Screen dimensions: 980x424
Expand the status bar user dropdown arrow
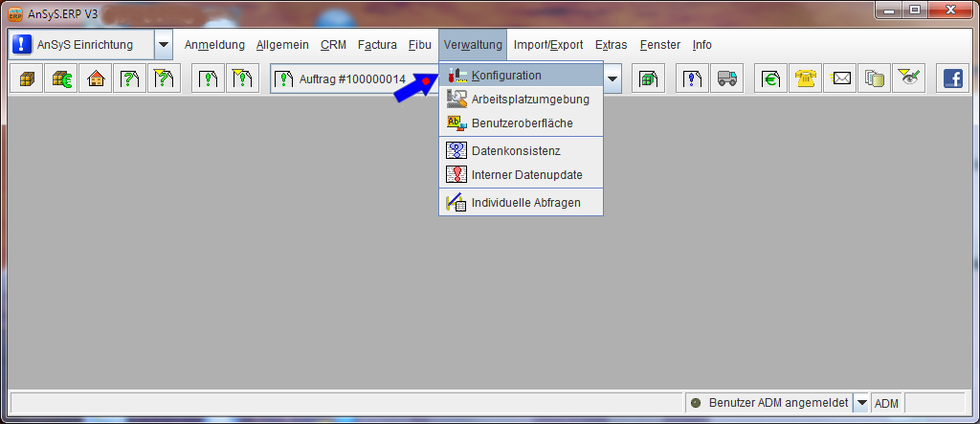coord(861,403)
